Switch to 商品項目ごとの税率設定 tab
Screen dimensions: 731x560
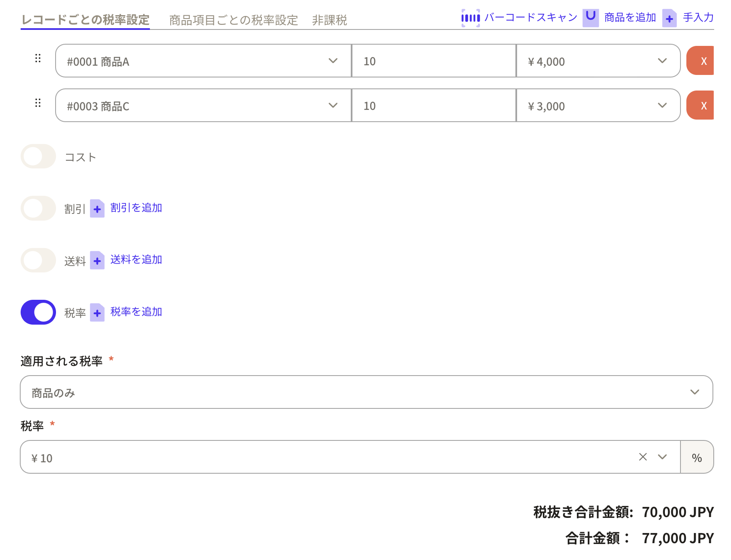(233, 20)
